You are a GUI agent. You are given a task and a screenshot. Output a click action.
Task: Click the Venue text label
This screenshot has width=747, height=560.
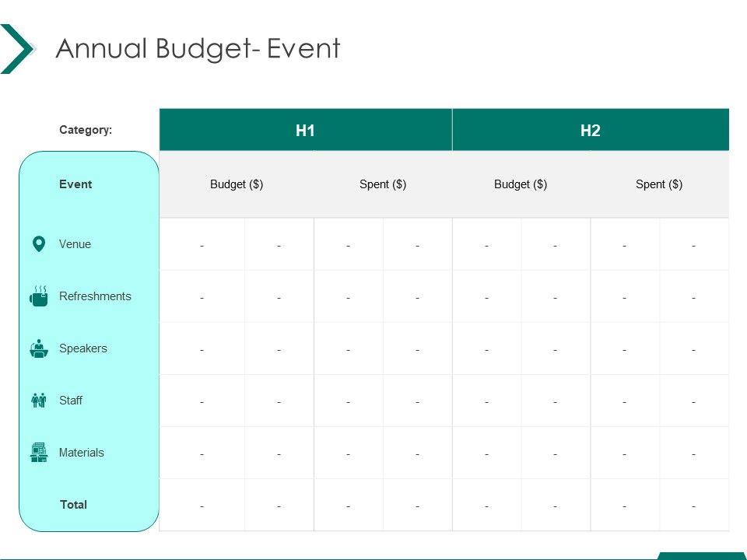pyautogui.click(x=75, y=244)
